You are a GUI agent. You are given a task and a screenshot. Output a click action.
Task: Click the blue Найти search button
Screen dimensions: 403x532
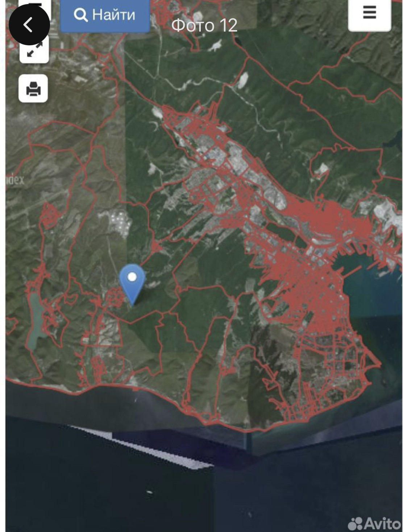105,15
